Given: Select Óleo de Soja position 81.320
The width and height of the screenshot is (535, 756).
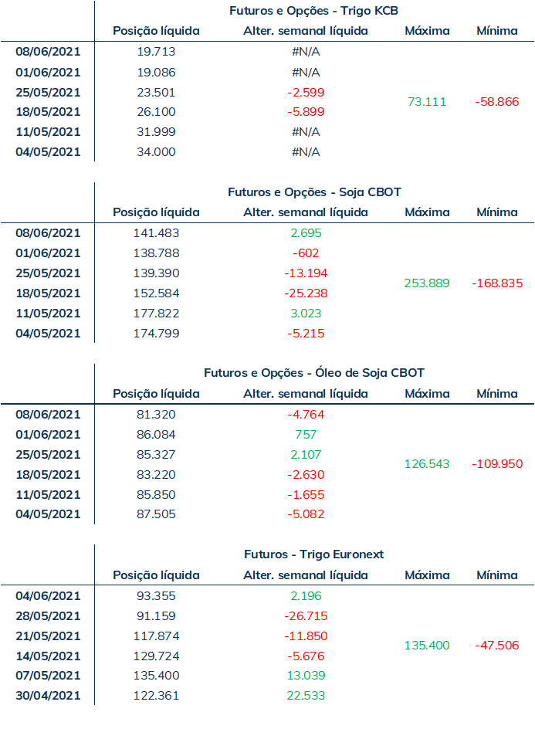Looking at the screenshot, I should (x=156, y=415).
